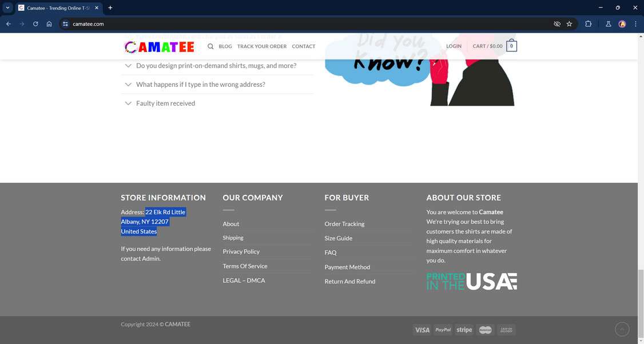Image resolution: width=644 pixels, height=344 pixels.
Task: Click the browser forward arrow
Action: 22,24
